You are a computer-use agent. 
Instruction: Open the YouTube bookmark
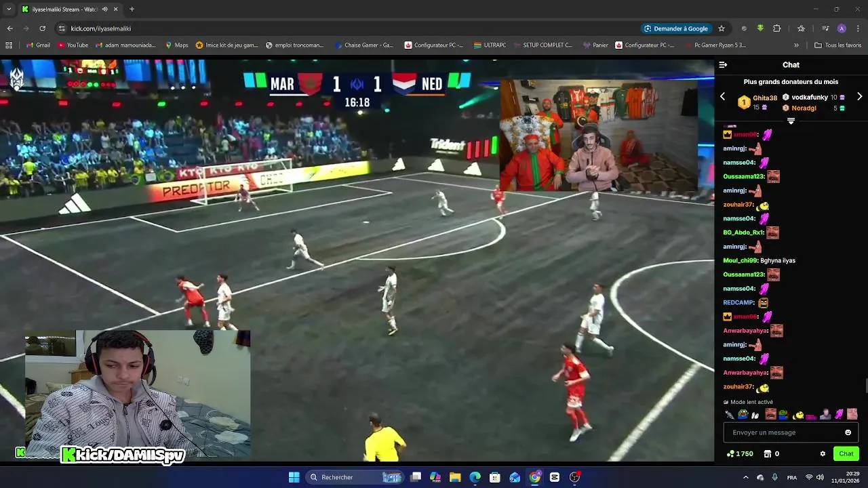pos(73,45)
